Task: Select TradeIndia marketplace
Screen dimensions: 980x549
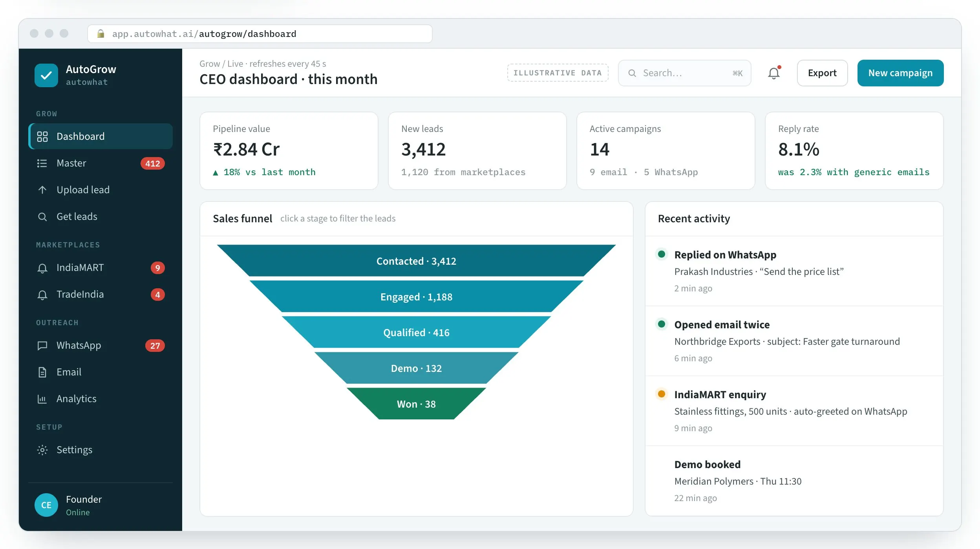Action: pyautogui.click(x=101, y=295)
